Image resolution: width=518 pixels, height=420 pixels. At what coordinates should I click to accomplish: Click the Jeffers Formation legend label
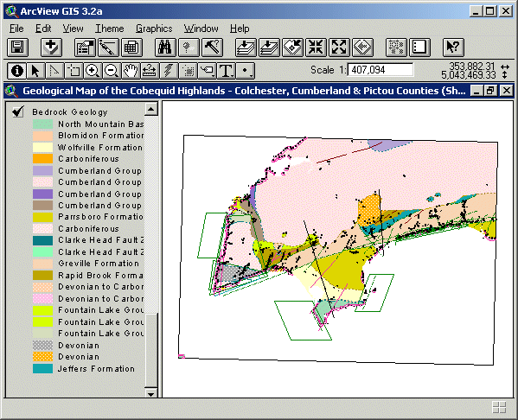96,368
